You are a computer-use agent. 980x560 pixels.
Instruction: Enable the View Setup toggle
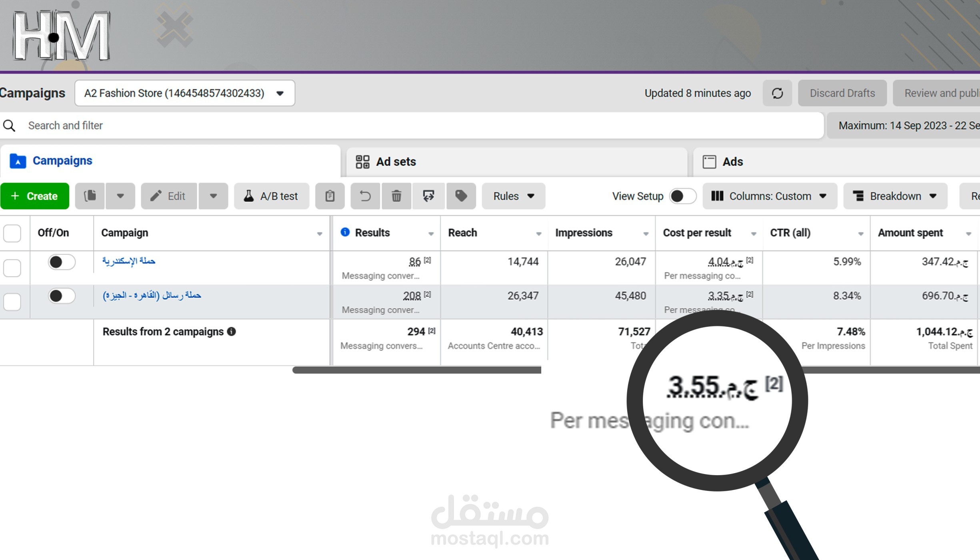pyautogui.click(x=682, y=196)
